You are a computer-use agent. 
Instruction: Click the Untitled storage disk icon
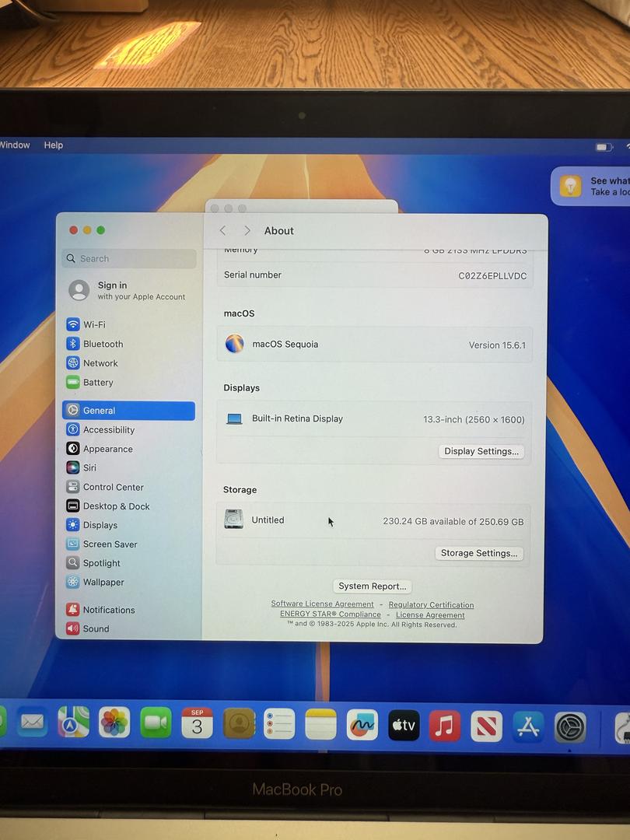(x=233, y=519)
